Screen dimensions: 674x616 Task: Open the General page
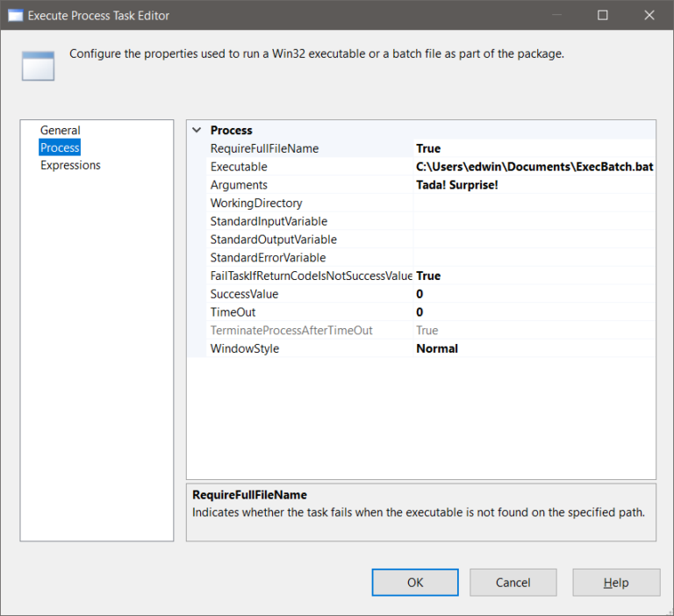(x=61, y=130)
